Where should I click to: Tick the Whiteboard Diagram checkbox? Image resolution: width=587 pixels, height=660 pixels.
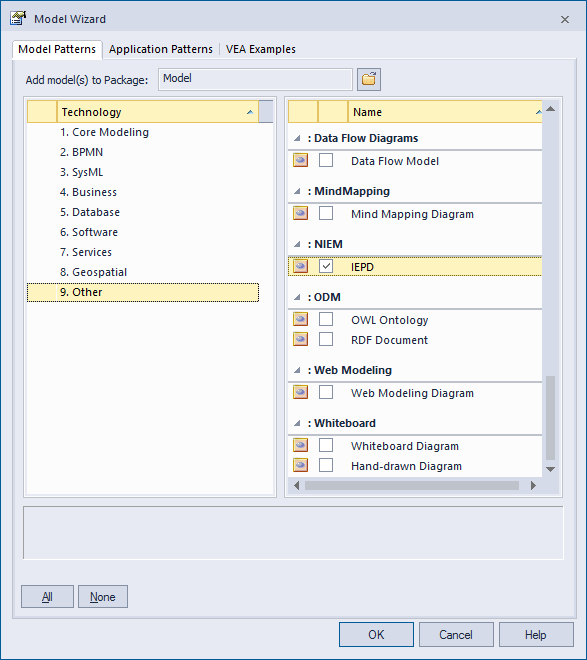tap(326, 445)
